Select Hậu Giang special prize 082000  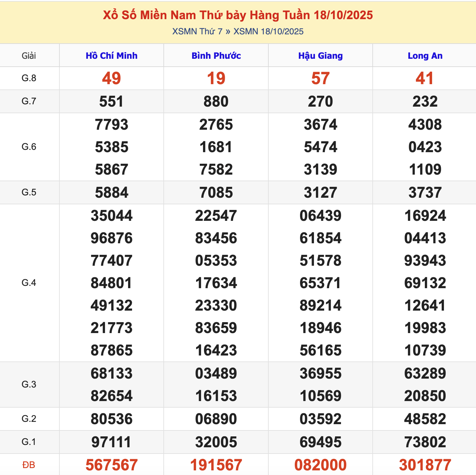coord(320,465)
